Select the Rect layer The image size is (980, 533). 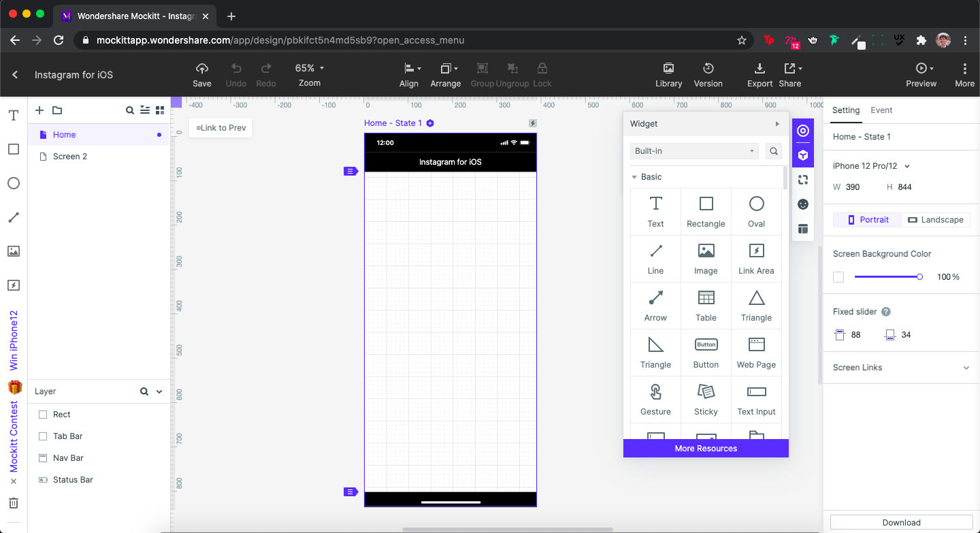pyautogui.click(x=99, y=415)
